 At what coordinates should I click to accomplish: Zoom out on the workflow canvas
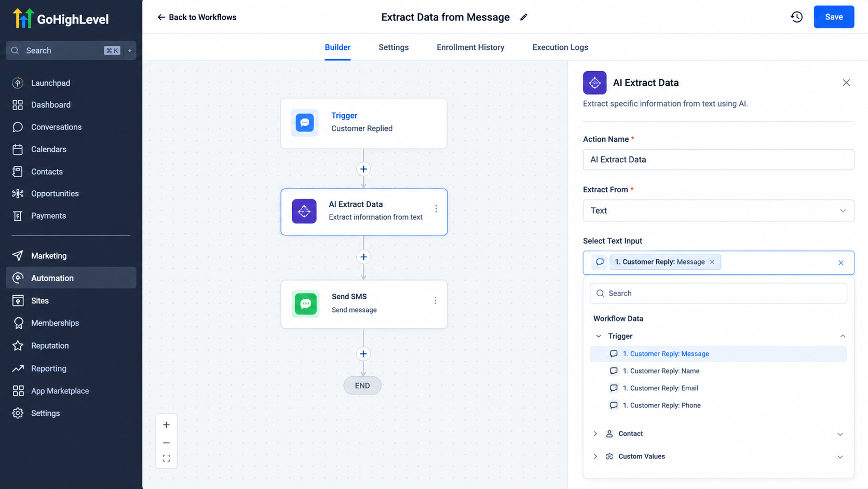166,443
